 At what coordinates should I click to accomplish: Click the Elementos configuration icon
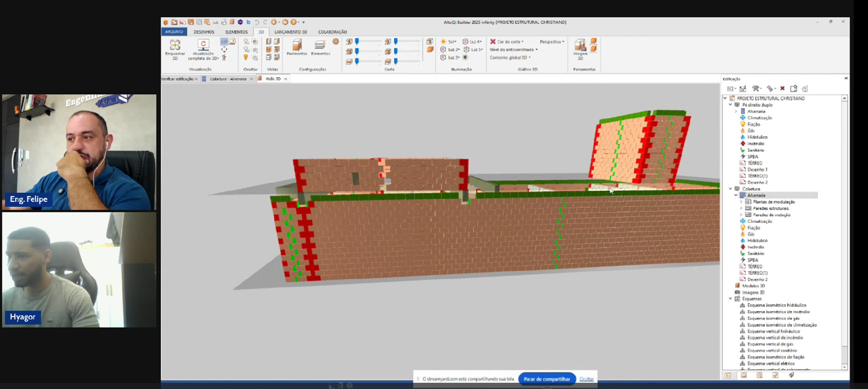coord(320,46)
